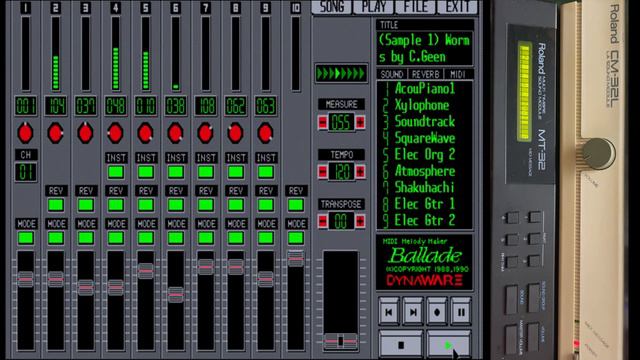The height and width of the screenshot is (360, 640).
Task: Click the red pan knob on channel 2
Action: [56, 133]
